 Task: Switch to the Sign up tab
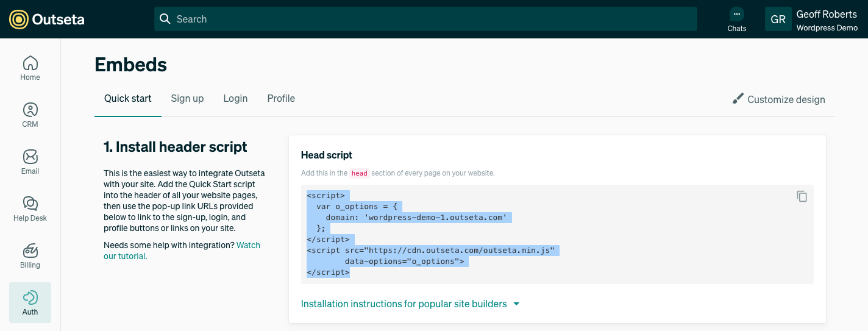point(187,98)
